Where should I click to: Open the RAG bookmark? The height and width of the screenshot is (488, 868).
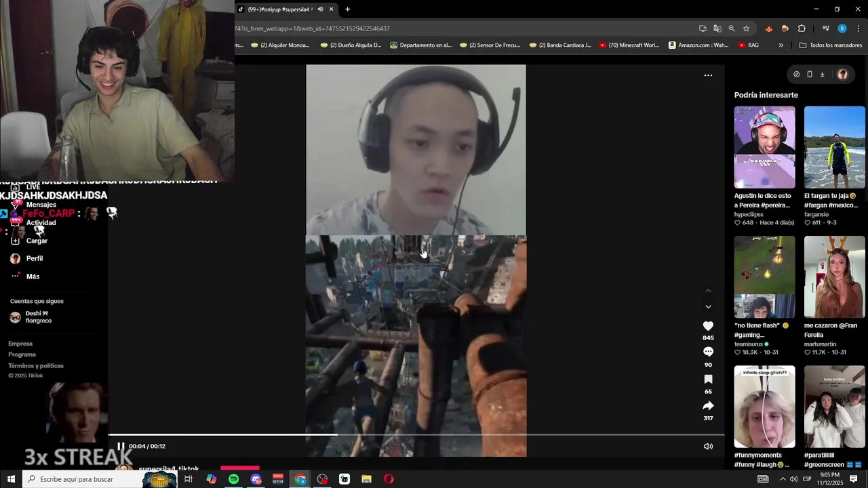click(749, 45)
